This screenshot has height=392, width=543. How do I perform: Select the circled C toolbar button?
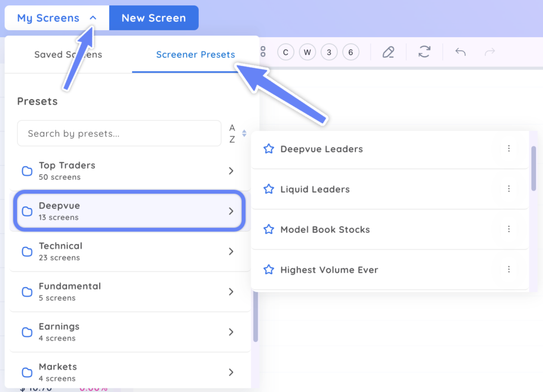(286, 52)
